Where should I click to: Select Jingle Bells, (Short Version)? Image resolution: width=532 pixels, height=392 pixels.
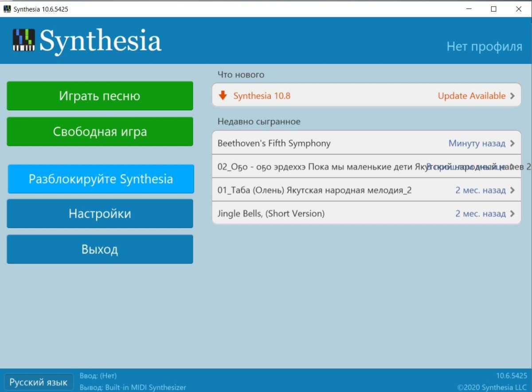click(367, 213)
